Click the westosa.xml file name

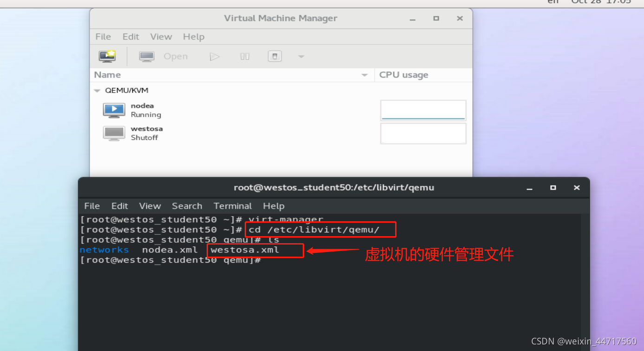click(x=245, y=250)
